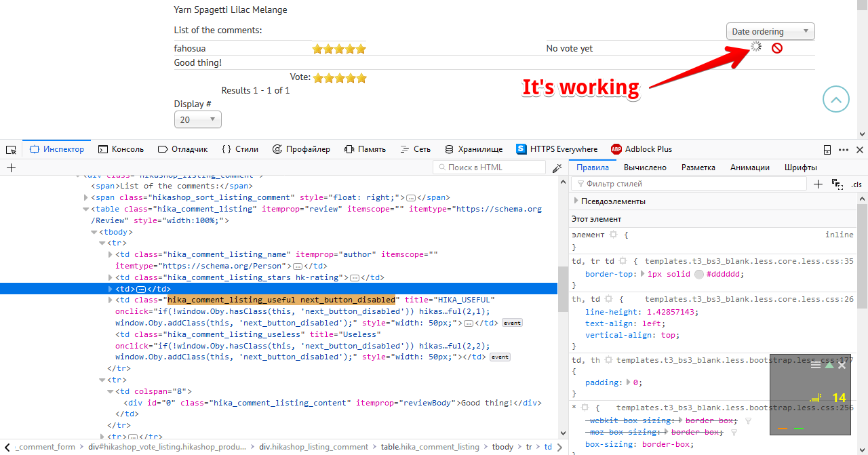Viewport: 868px width, 455px height.
Task: Select div.hikashop_listing_comment breadcrumb
Action: 313,447
